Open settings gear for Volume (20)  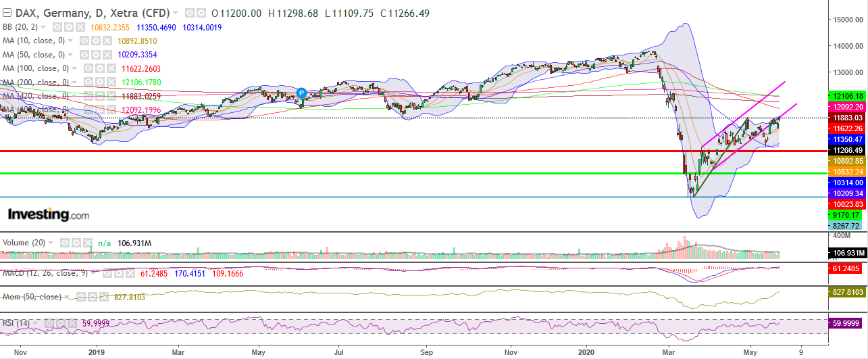[76, 243]
